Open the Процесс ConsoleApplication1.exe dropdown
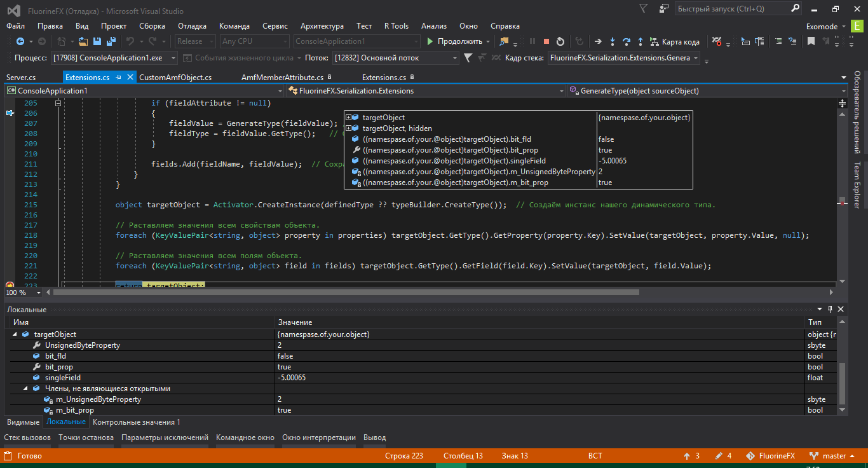868x468 pixels. pos(114,58)
